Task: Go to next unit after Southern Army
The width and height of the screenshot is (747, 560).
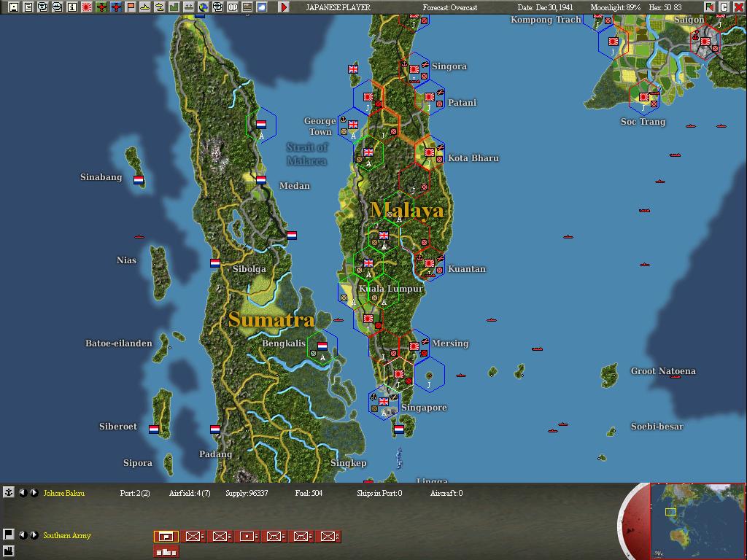Action: pyautogui.click(x=34, y=535)
